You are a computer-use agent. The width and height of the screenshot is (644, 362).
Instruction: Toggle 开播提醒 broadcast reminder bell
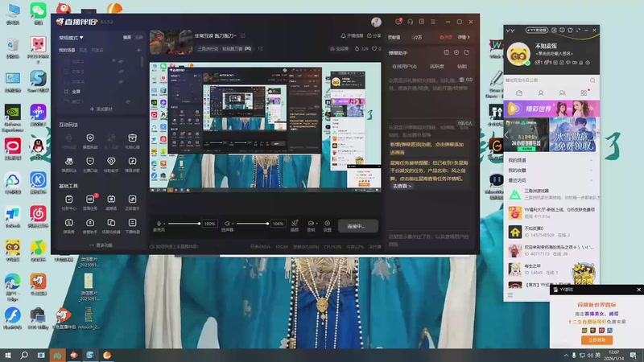pyautogui.click(x=353, y=35)
